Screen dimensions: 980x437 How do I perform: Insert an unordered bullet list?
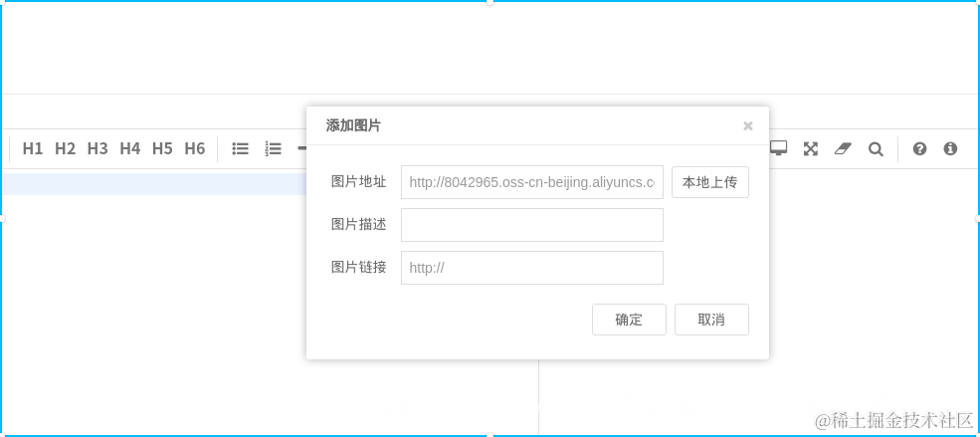coord(241,148)
